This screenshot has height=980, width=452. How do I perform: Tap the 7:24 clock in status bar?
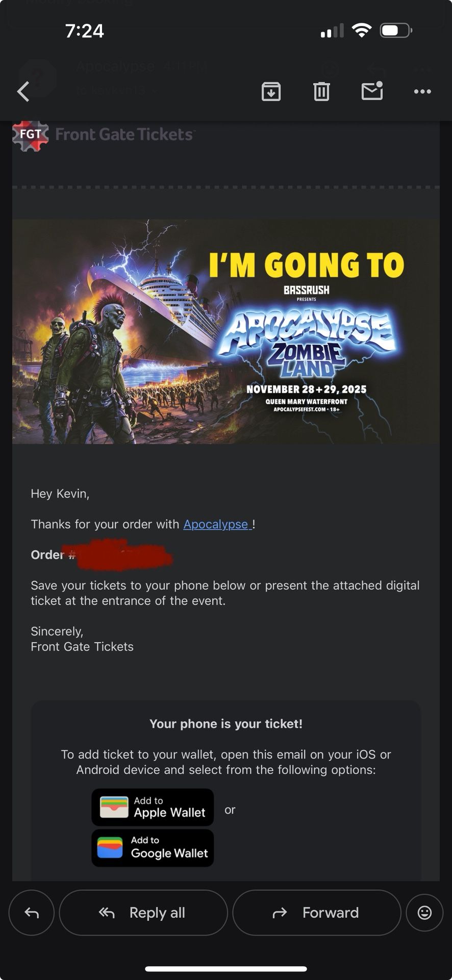[x=85, y=31]
